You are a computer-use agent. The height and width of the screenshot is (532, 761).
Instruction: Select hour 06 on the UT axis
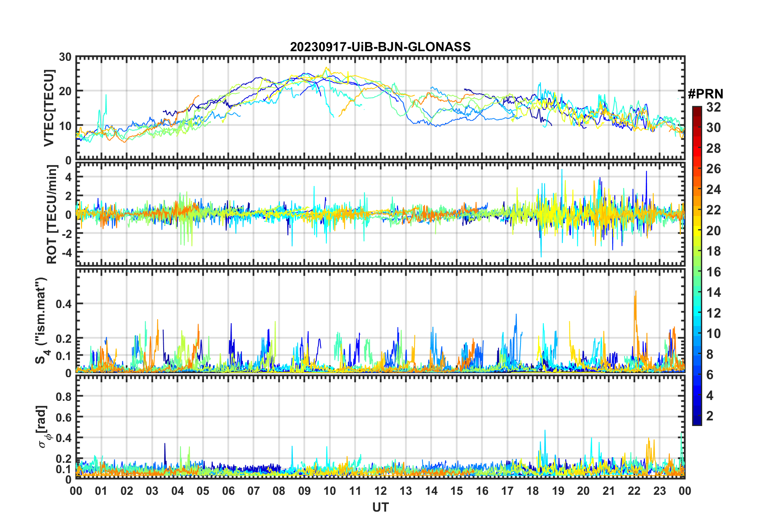coord(228,491)
